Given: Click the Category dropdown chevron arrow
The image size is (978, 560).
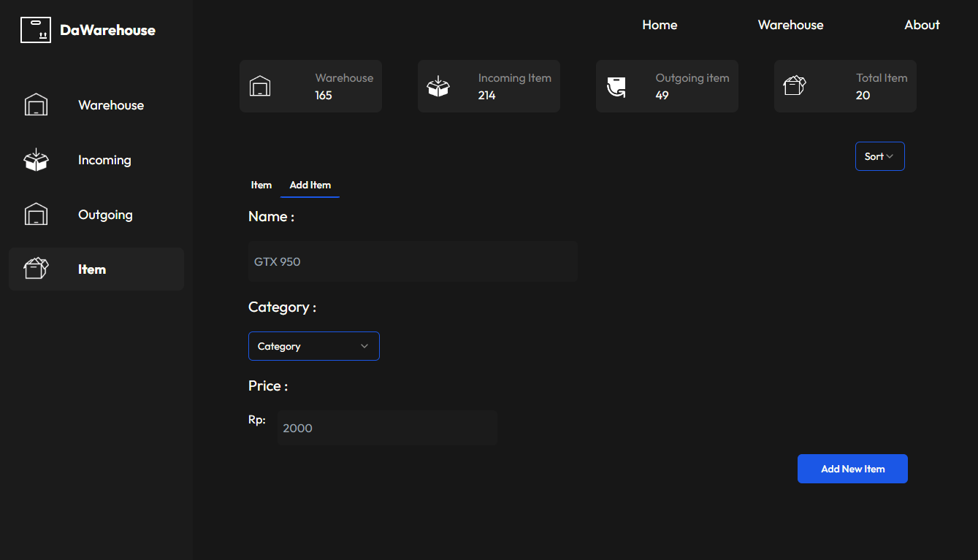Looking at the screenshot, I should [364, 346].
